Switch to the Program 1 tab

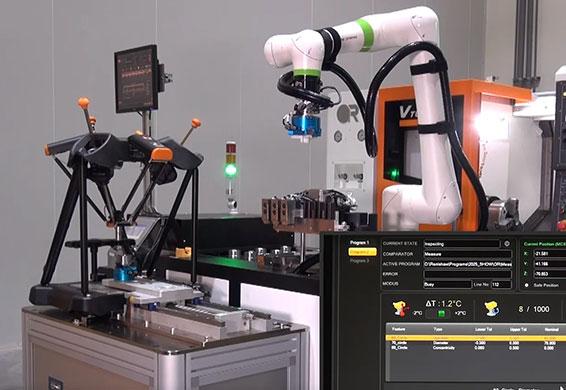[x=360, y=243]
